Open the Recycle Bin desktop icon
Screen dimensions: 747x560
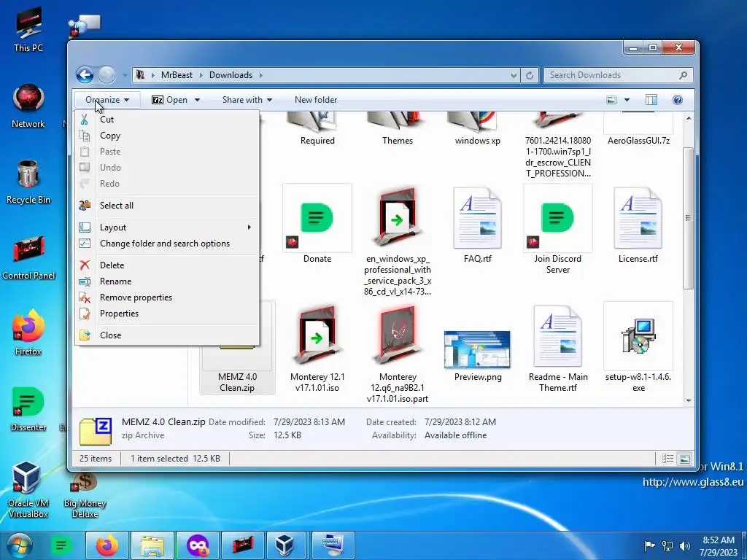(28, 182)
